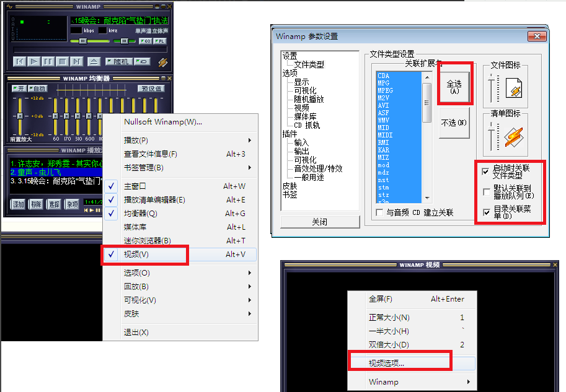
Task: Select playlist track 3 3.15晚会
Action: 56,181
